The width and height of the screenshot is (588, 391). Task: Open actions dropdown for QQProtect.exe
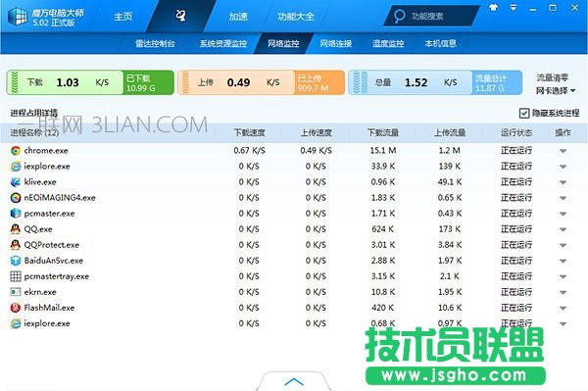563,246
